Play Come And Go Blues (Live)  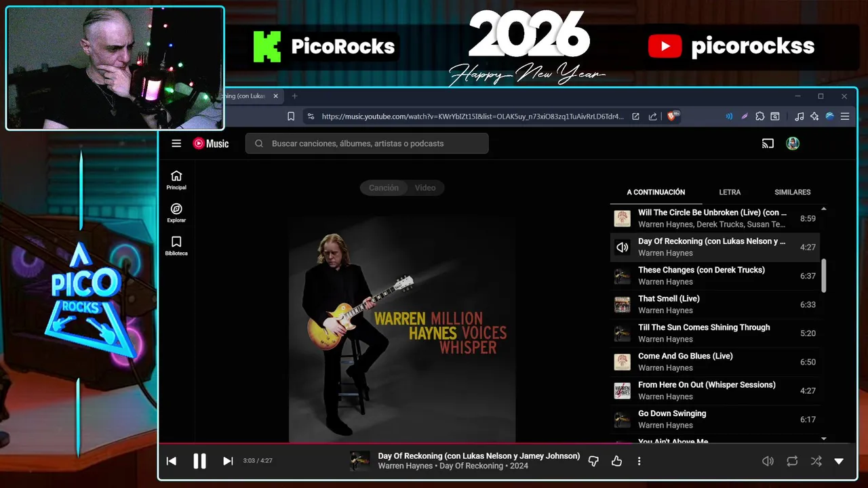click(x=715, y=362)
